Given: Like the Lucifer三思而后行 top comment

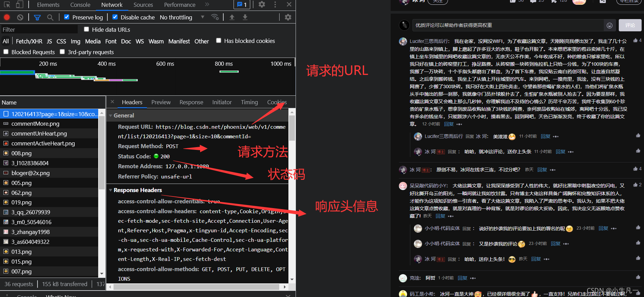Looking at the screenshot, I should (635, 41).
